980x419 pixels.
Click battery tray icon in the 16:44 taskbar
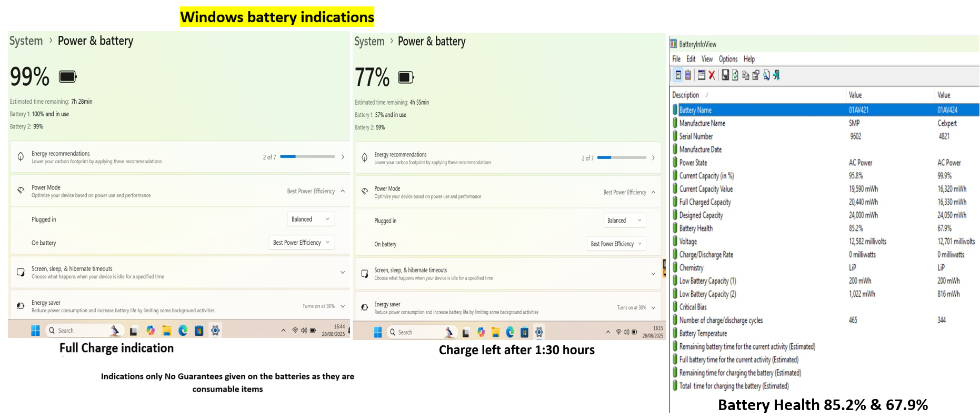[313, 331]
